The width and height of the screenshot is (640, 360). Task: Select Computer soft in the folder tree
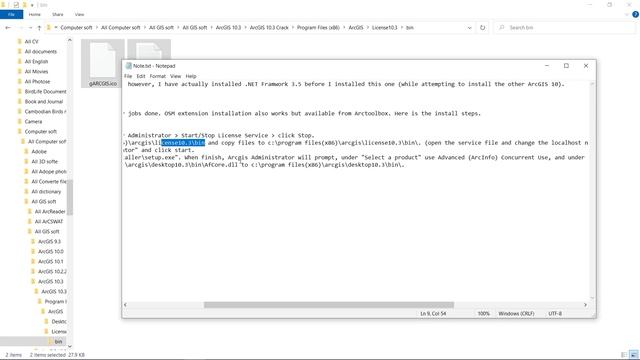[x=41, y=131]
